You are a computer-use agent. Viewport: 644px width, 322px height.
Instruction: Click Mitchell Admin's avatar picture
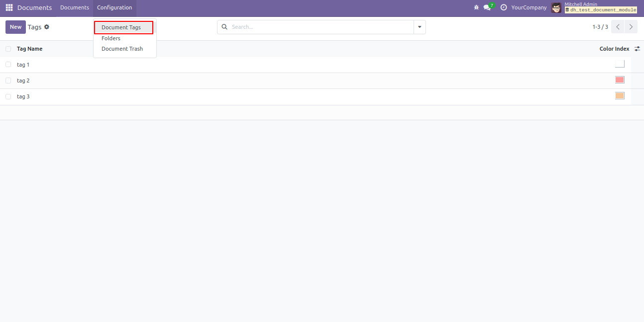pyautogui.click(x=556, y=7)
